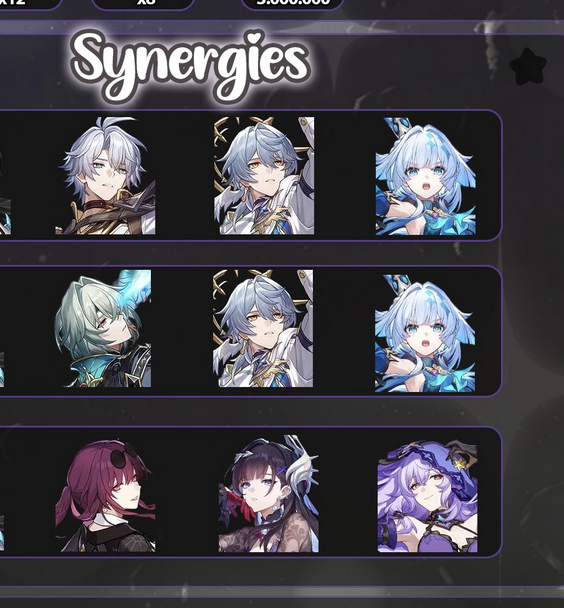Click the purple divider bar below top pills
The image size is (564, 608).
click(282, 28)
